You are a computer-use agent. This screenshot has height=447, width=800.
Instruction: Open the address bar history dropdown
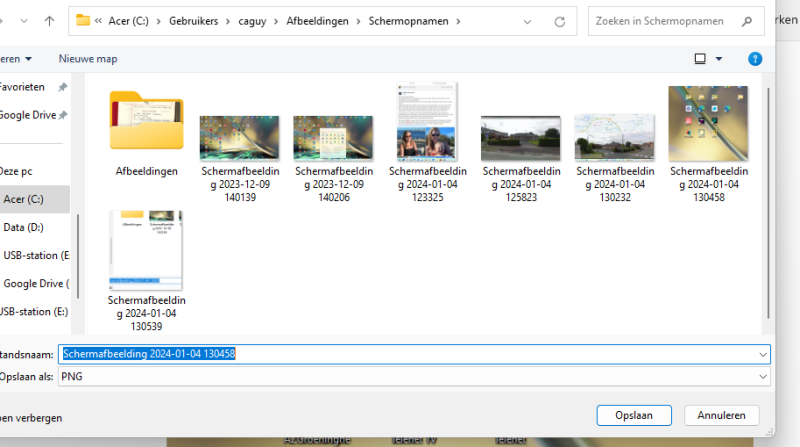(528, 21)
